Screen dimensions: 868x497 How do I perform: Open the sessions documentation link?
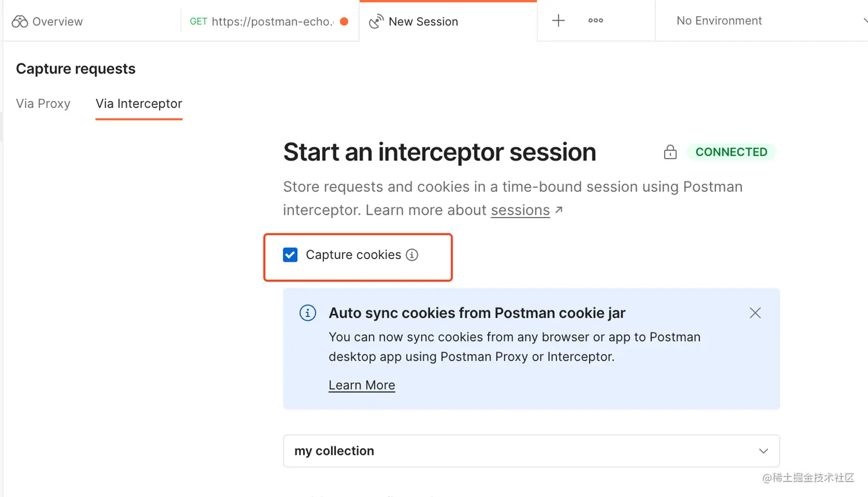coord(520,210)
